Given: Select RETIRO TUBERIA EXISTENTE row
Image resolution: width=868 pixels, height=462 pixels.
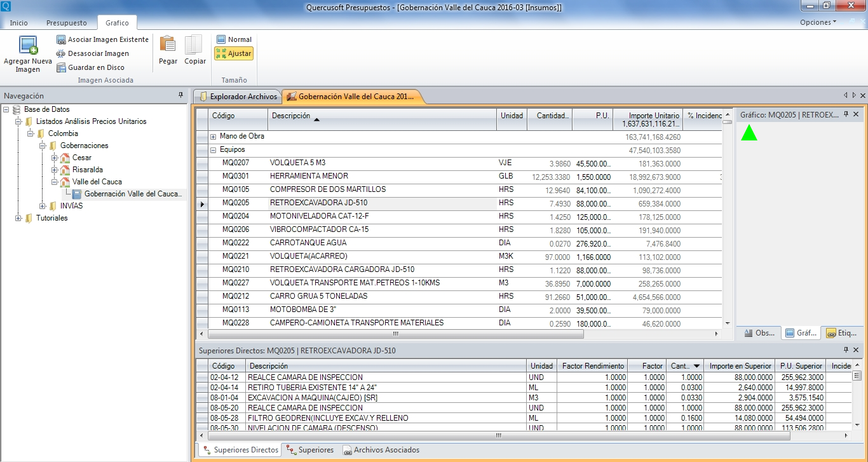Looking at the screenshot, I should tap(524, 387).
